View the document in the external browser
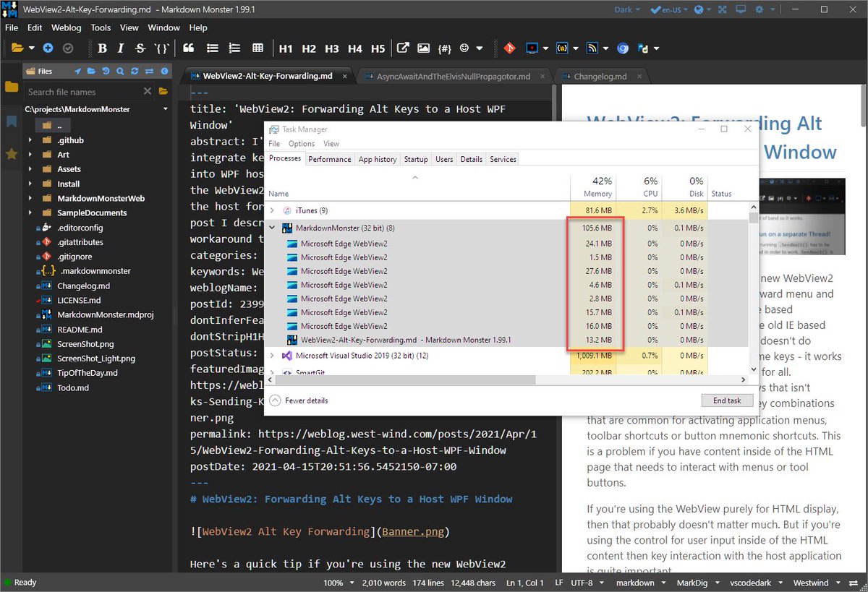 pos(623,48)
